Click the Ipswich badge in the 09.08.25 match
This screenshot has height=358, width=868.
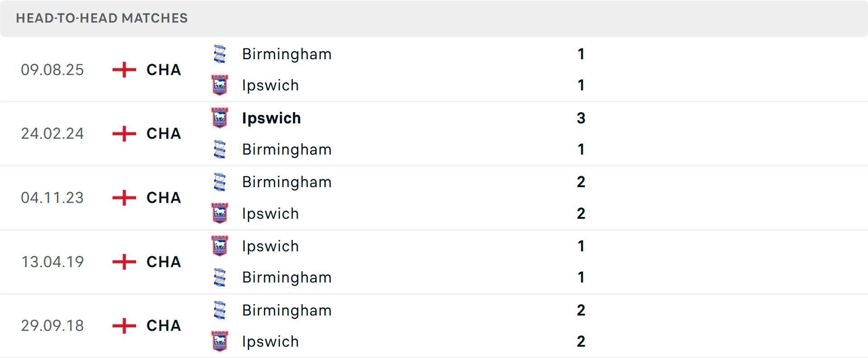point(220,85)
